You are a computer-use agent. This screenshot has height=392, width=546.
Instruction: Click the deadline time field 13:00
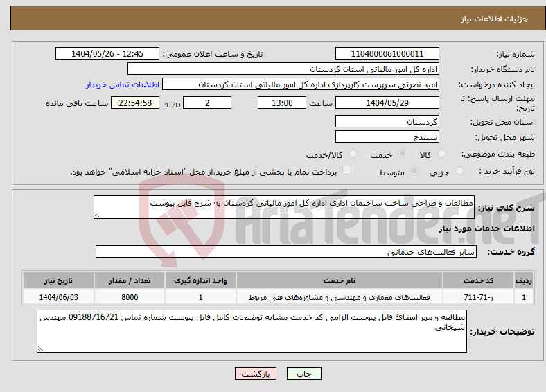point(282,103)
